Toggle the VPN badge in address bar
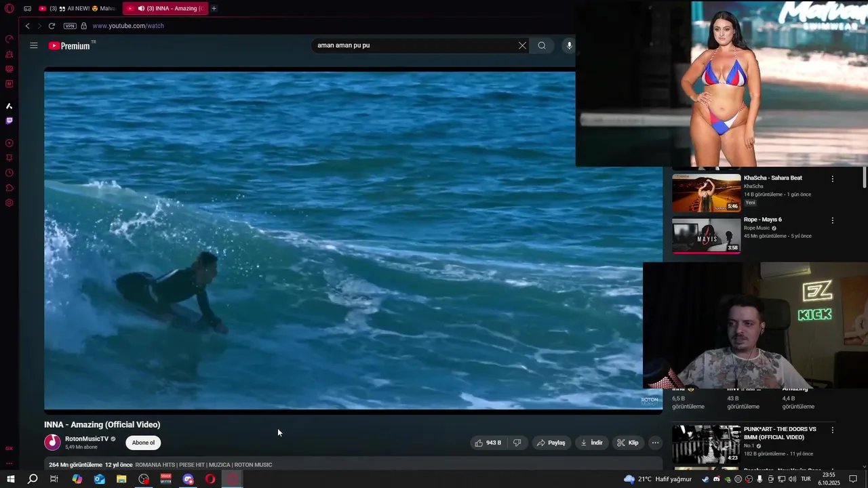 [x=70, y=26]
